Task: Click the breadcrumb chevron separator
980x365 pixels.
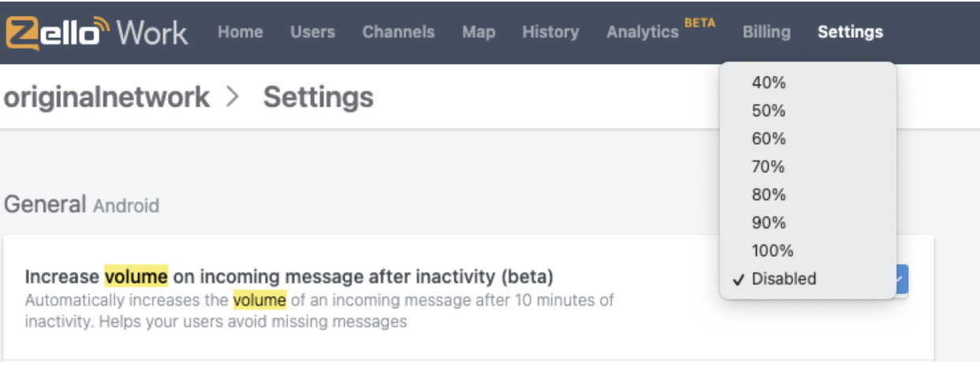Action: [232, 98]
